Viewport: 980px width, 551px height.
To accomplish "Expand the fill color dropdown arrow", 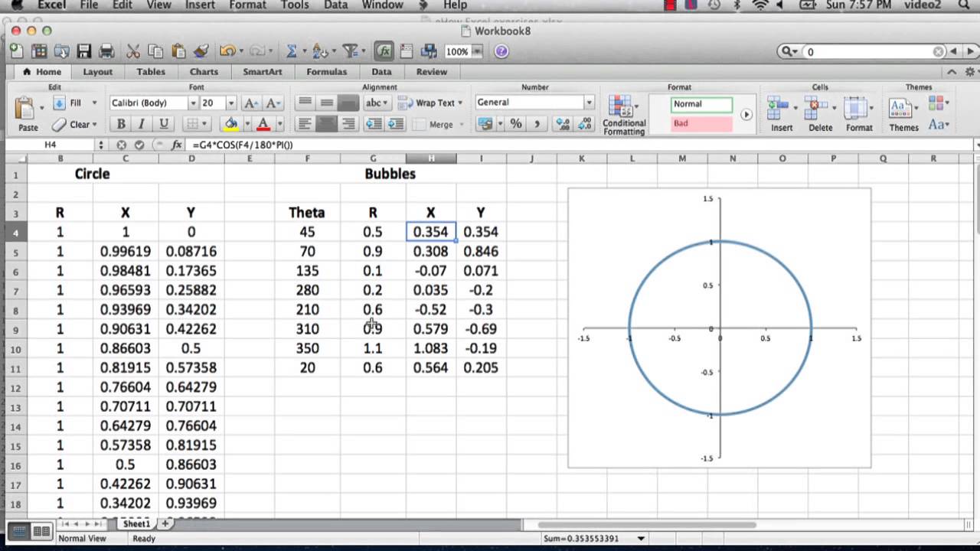I will click(x=246, y=124).
